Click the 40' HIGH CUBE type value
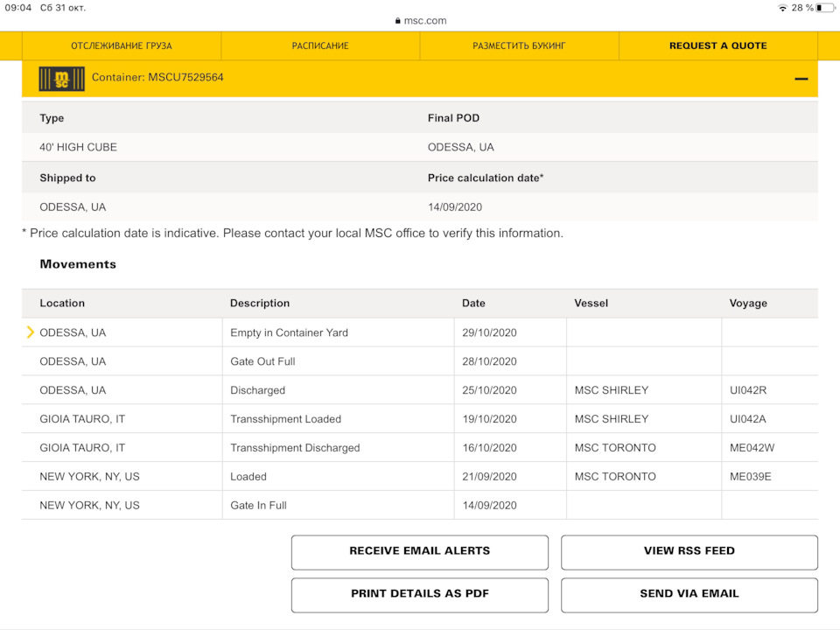The width and height of the screenshot is (840, 630). click(x=78, y=147)
